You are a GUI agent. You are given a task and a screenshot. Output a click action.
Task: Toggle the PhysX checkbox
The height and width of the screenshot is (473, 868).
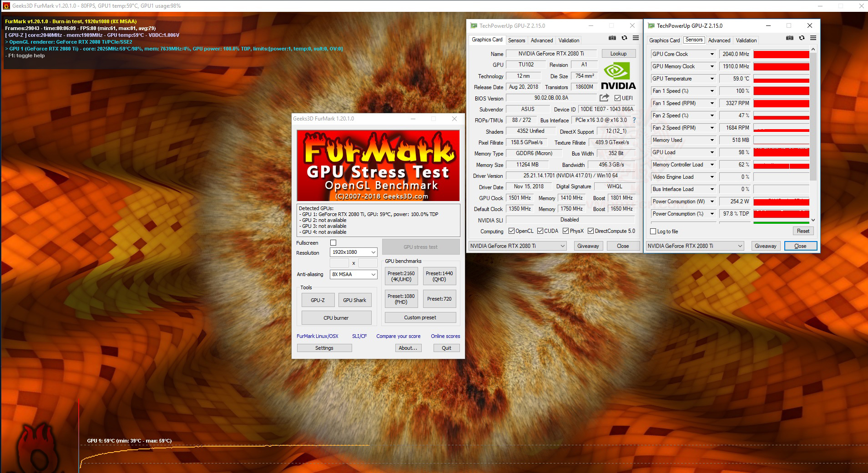pos(566,231)
